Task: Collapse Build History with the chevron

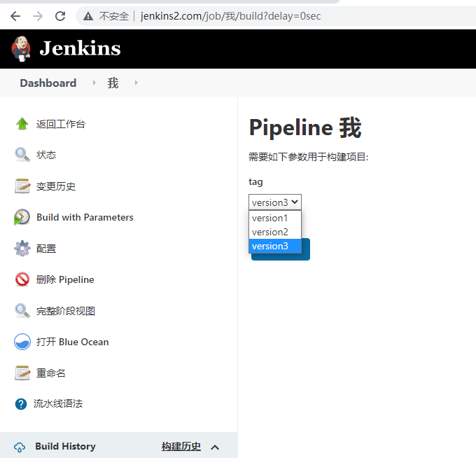Action: pos(215,447)
